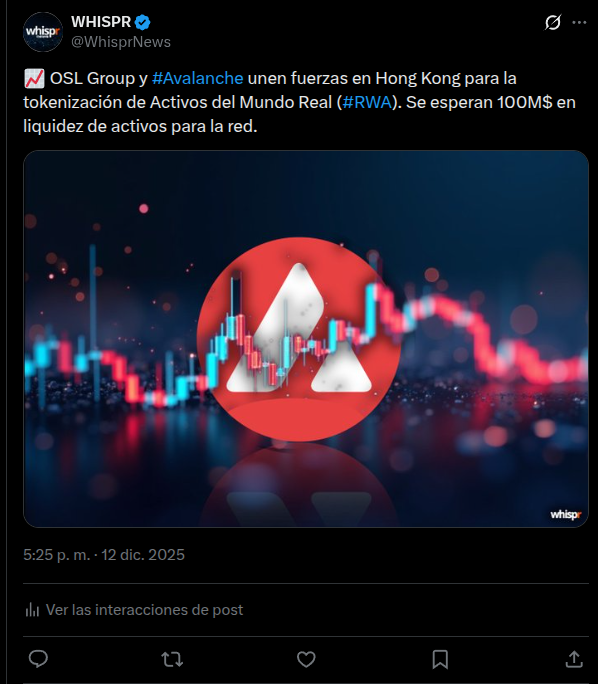Open the Avalanche chart image
Screen dimensions: 598x684
(x=306, y=339)
